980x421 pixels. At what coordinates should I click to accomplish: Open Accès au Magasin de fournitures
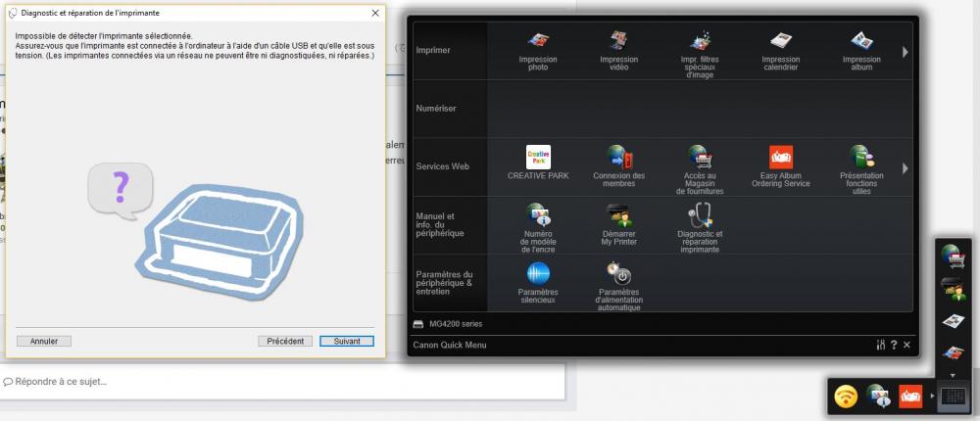click(700, 170)
